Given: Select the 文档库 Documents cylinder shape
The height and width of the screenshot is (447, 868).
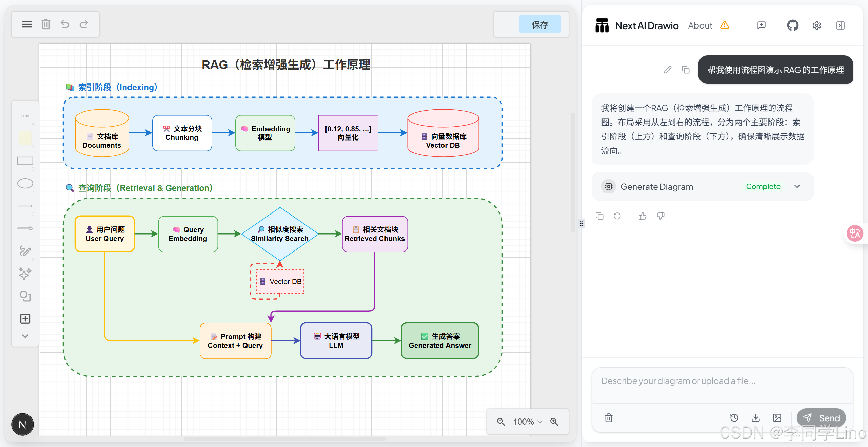Looking at the screenshot, I should 102,133.
